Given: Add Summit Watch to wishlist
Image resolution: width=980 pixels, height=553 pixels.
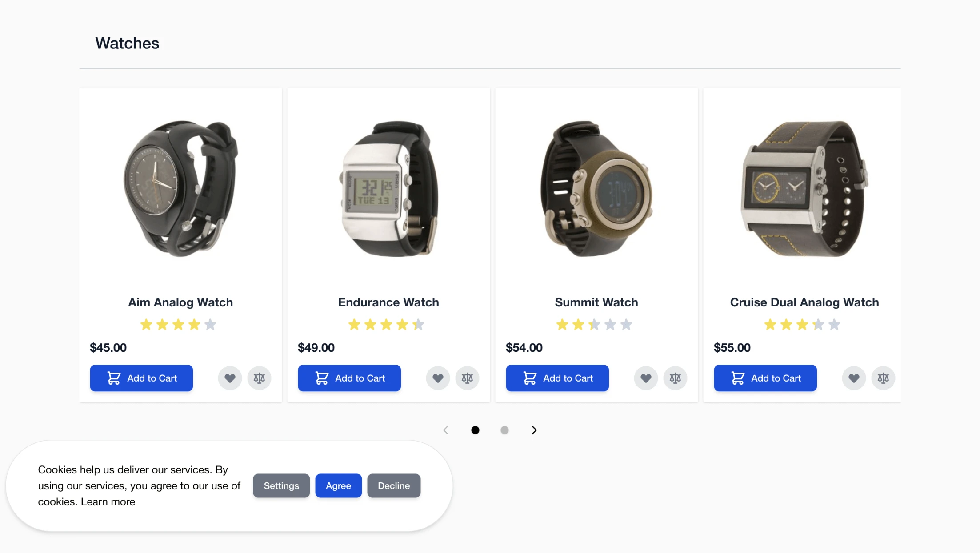Looking at the screenshot, I should (x=646, y=378).
